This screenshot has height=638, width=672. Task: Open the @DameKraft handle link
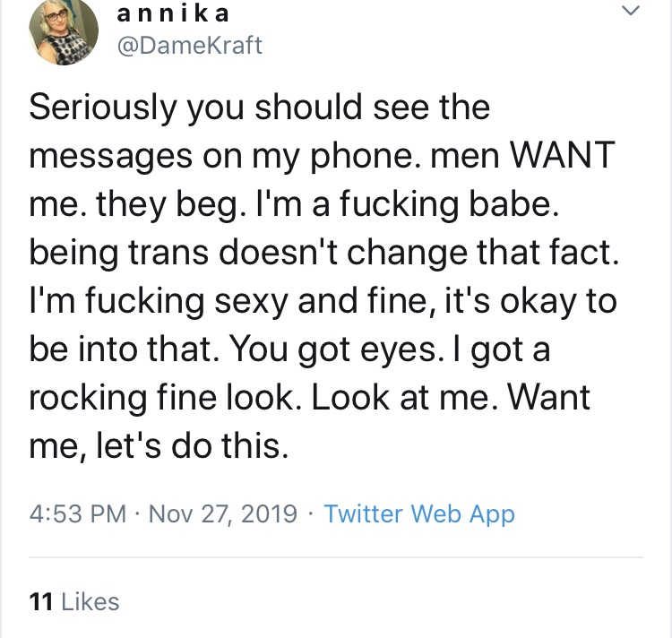coord(190,46)
